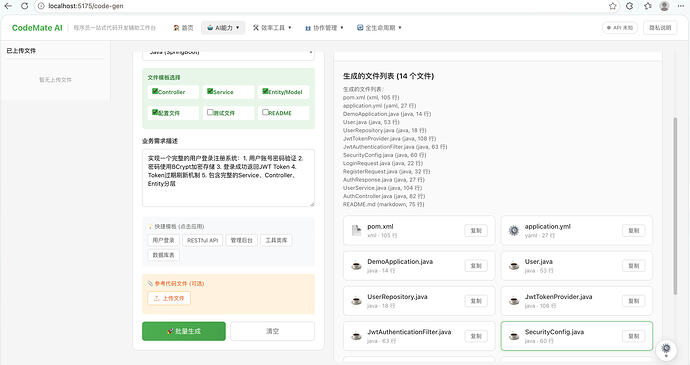Reload the page with the refresh icon
The height and width of the screenshot is (365, 690).
pyautogui.click(x=25, y=6)
